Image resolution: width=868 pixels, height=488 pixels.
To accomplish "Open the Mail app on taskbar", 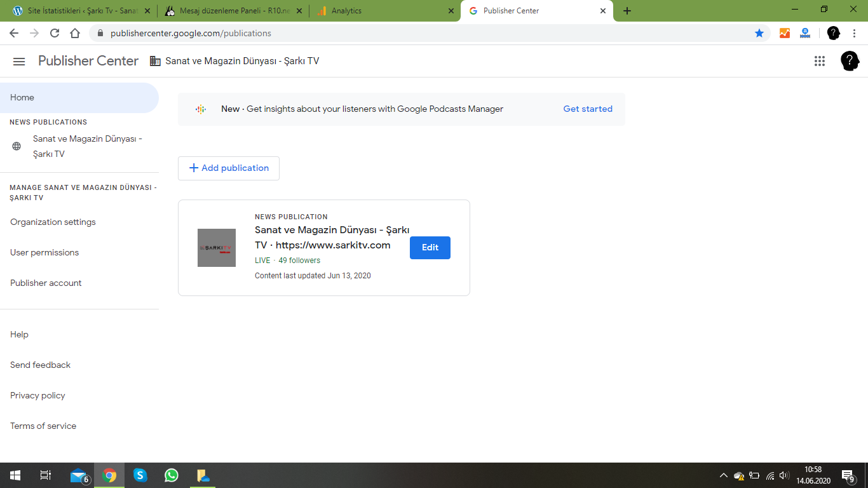I will click(x=79, y=475).
